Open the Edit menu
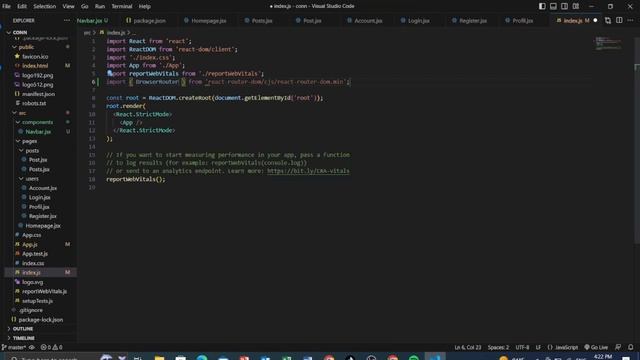Image resolution: width=640 pixels, height=360 pixels. point(22,6)
